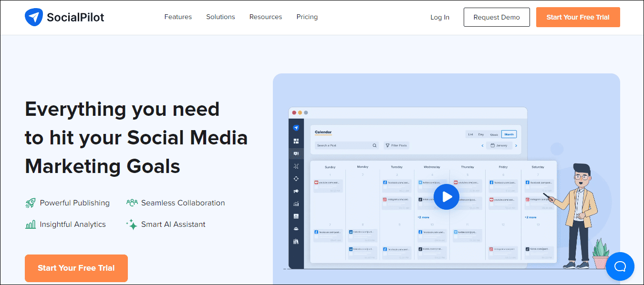Image resolution: width=644 pixels, height=285 pixels.
Task: Switch calendar to Week view
Action: pyautogui.click(x=494, y=134)
